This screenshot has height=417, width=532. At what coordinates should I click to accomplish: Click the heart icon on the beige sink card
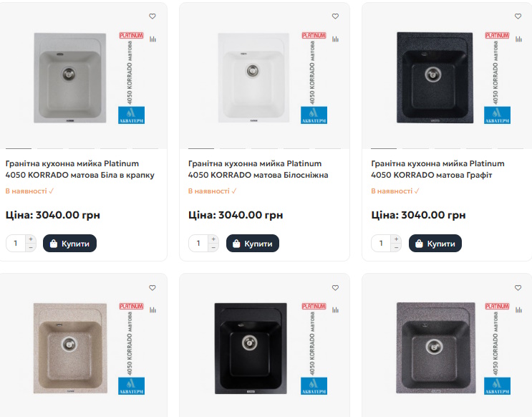(153, 287)
